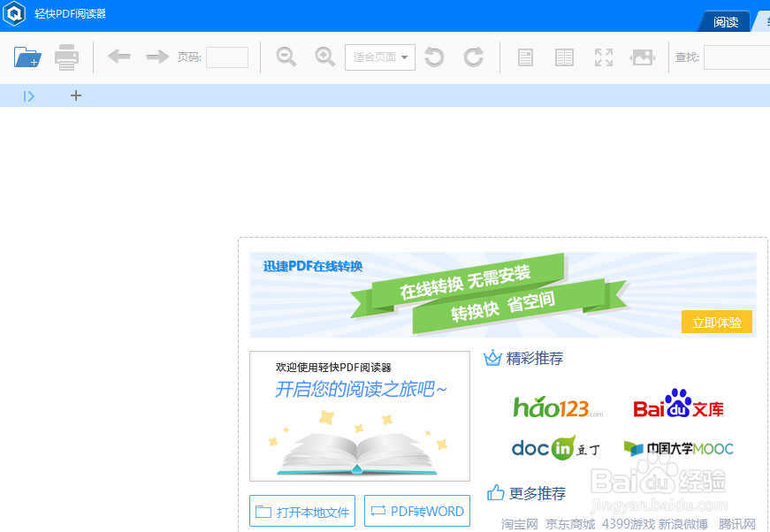Select single page view mode
Screen dimensions: 770x532
[525, 57]
